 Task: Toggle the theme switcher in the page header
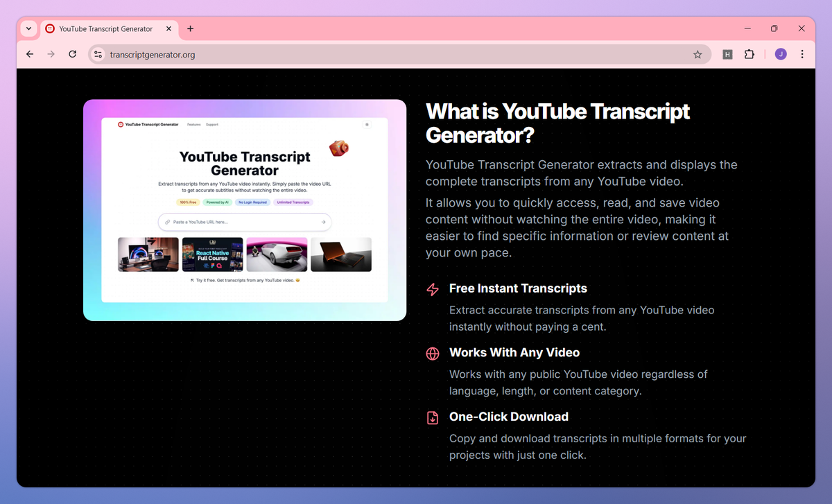(367, 125)
